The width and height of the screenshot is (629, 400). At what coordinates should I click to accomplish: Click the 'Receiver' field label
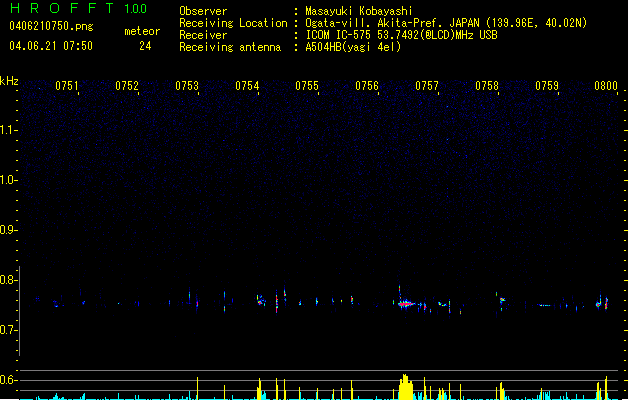click(203, 35)
